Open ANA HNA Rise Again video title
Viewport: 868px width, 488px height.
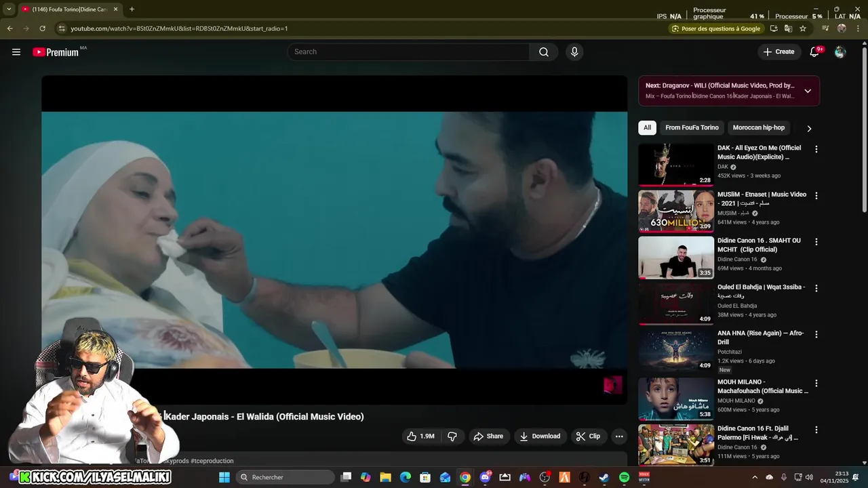pyautogui.click(x=761, y=338)
